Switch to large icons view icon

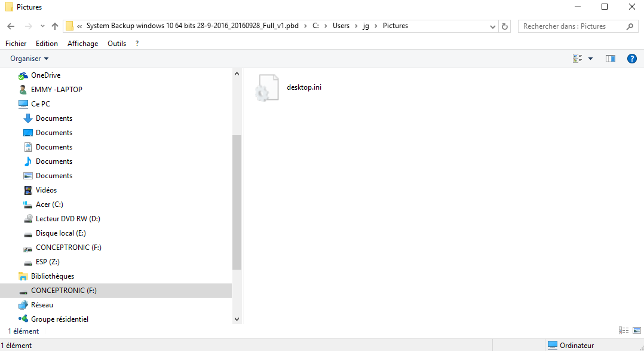point(637,331)
